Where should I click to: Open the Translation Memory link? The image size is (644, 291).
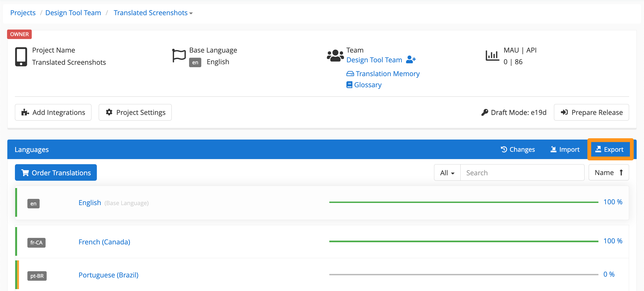[x=383, y=74]
